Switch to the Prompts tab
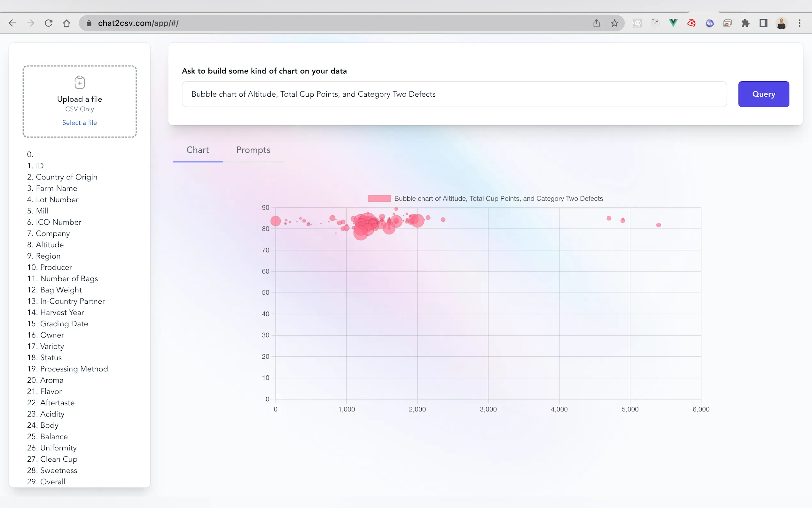The width and height of the screenshot is (812, 508). pos(253,150)
